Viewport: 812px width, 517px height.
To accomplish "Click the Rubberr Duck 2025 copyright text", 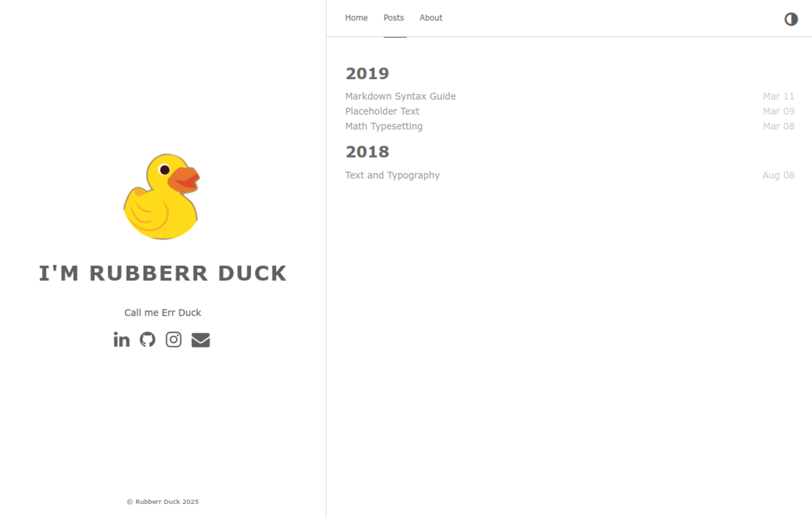I will [x=163, y=502].
